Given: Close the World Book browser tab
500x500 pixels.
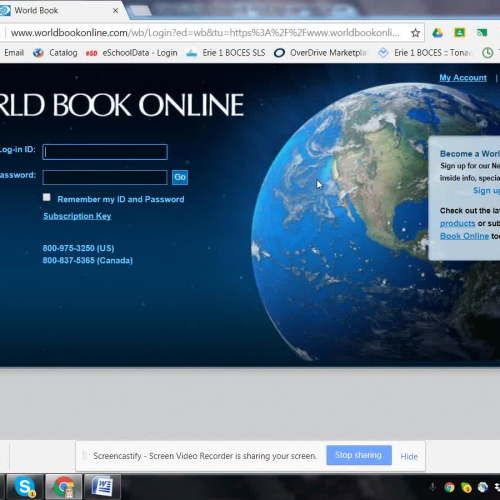Looking at the screenshot, I should (115, 11).
